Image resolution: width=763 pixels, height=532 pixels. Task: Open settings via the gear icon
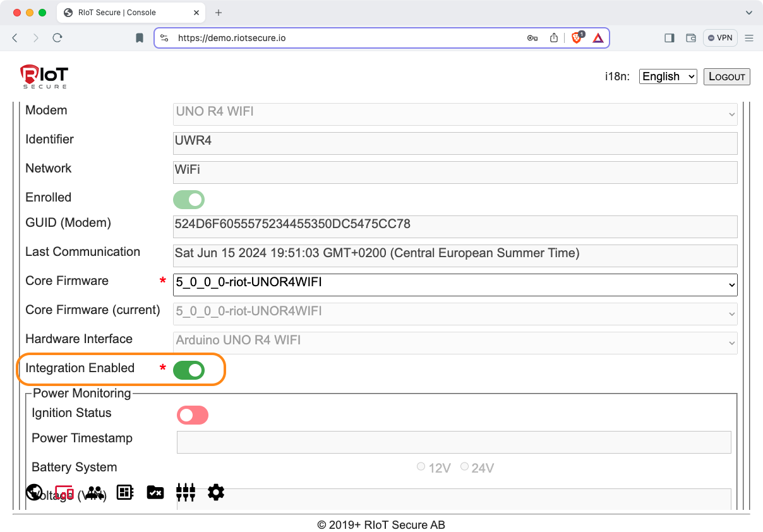[x=216, y=492]
